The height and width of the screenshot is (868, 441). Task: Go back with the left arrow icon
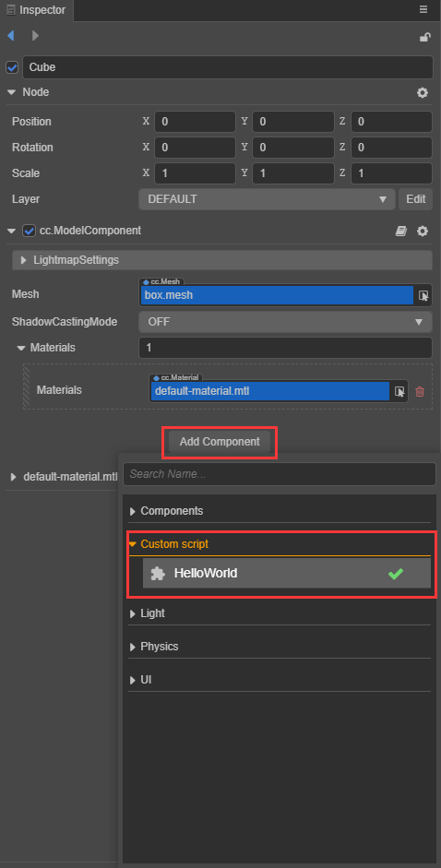coord(10,36)
